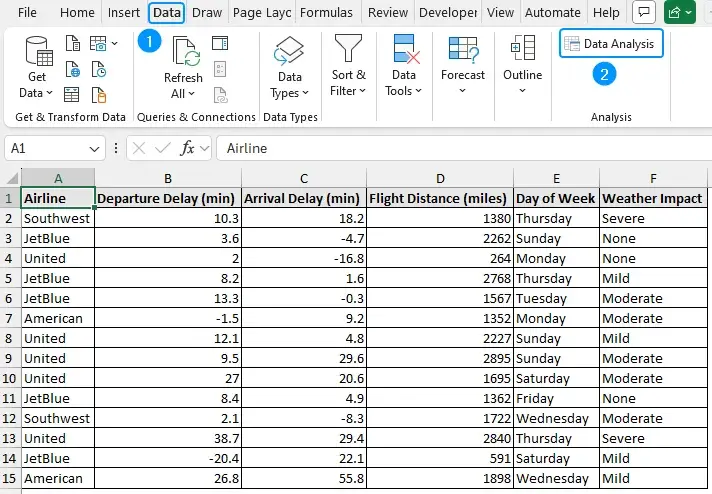
Task: Click the formula bar Enter checkmark icon
Action: pos(163,148)
